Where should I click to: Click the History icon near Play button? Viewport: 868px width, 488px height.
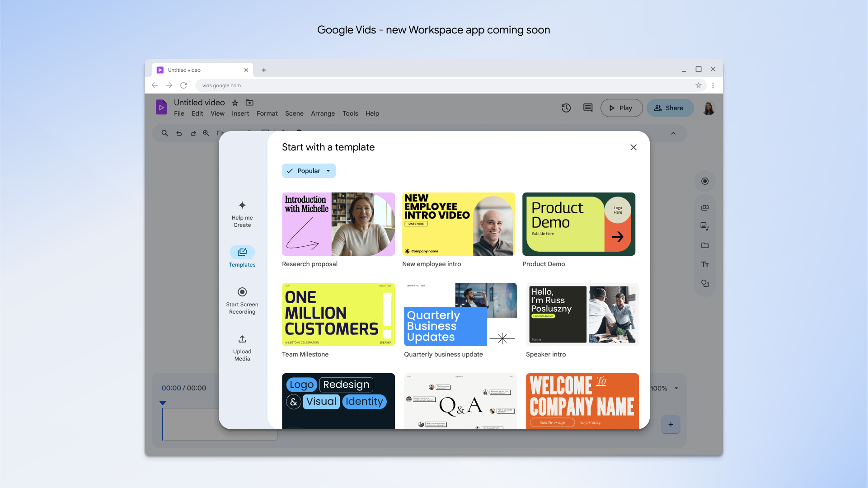point(566,108)
